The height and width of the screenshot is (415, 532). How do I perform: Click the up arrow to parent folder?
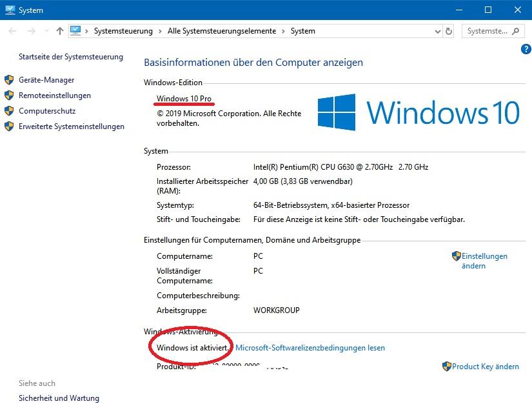pyautogui.click(x=59, y=30)
